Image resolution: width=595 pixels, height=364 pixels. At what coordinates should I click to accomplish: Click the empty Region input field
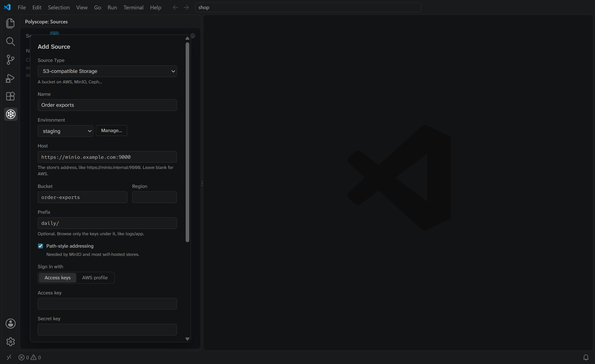[155, 197]
